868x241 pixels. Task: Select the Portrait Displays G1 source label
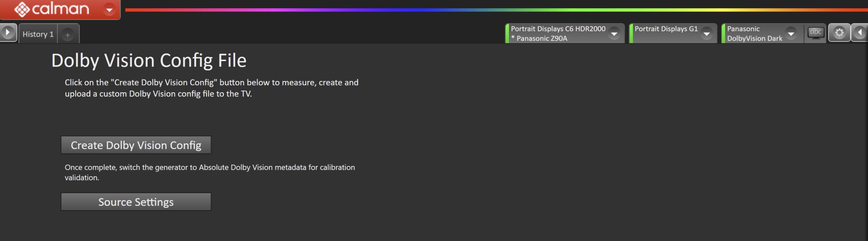(x=666, y=29)
